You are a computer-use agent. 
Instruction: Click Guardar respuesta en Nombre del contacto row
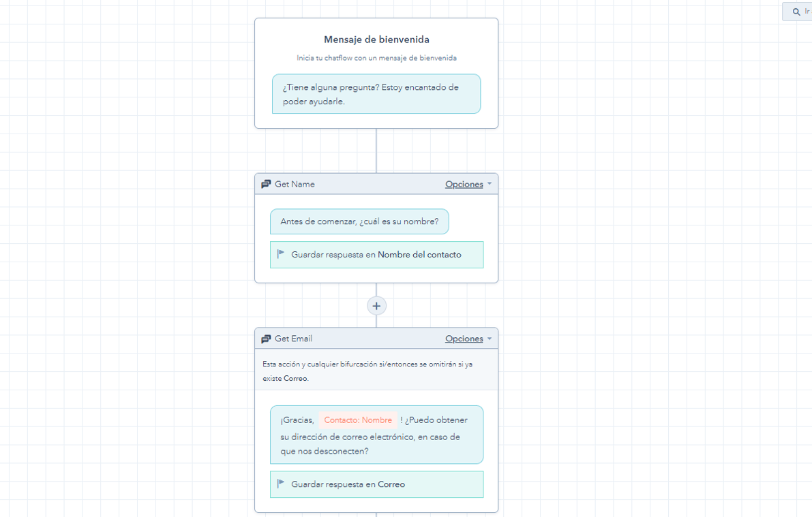click(376, 254)
